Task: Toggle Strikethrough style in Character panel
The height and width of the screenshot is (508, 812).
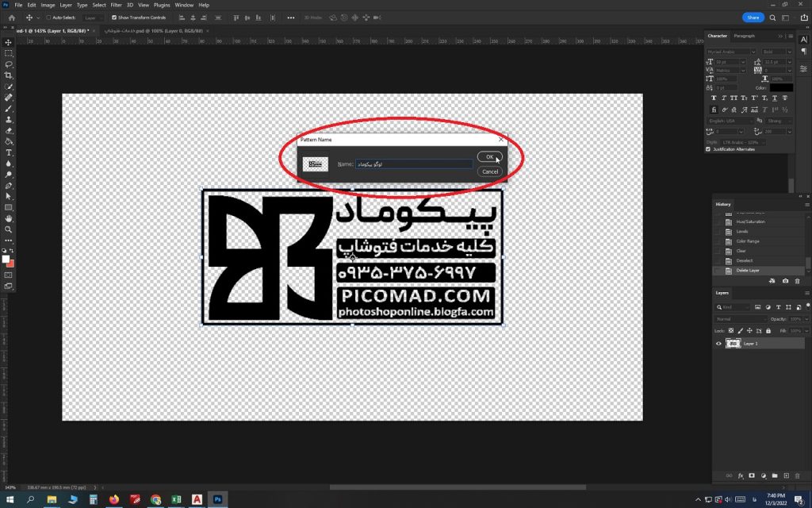Action: coord(785,98)
